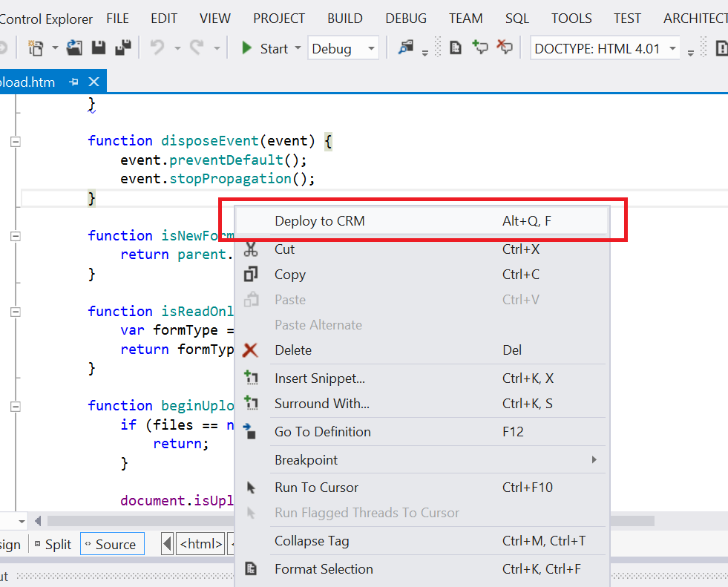This screenshot has height=587, width=728.
Task: Click the Open File toolbar icon
Action: [74, 48]
